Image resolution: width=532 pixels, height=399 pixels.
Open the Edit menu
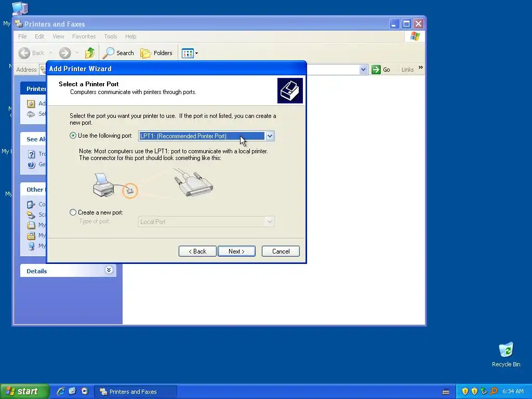coord(39,36)
